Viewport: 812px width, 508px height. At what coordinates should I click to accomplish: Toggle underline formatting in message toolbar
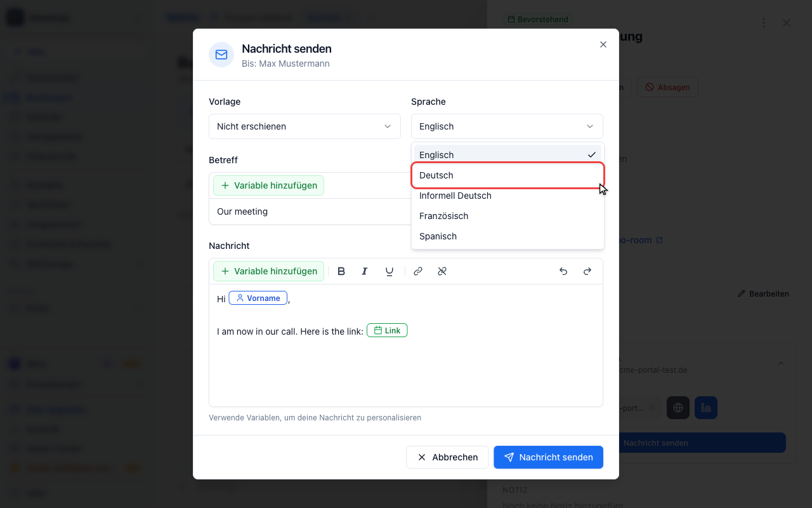[390, 271]
